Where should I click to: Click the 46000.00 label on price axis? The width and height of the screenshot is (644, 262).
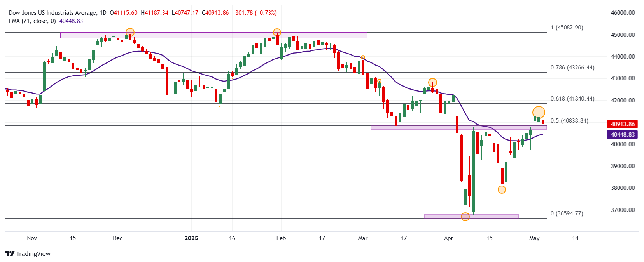(x=623, y=13)
